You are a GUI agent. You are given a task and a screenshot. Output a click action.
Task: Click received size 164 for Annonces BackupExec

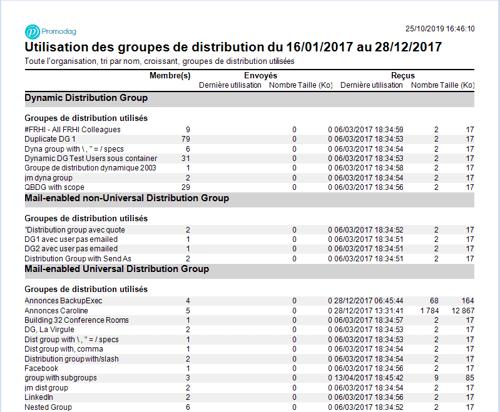(x=468, y=301)
